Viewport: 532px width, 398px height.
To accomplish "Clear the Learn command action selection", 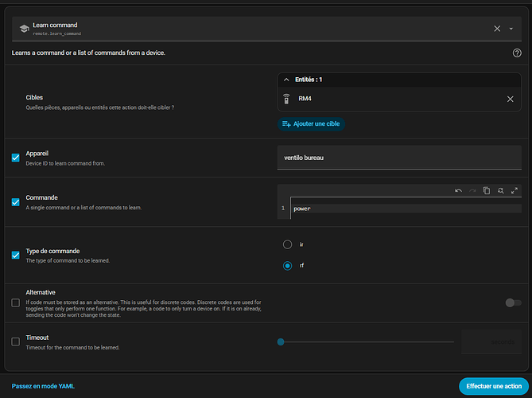I will pos(497,29).
